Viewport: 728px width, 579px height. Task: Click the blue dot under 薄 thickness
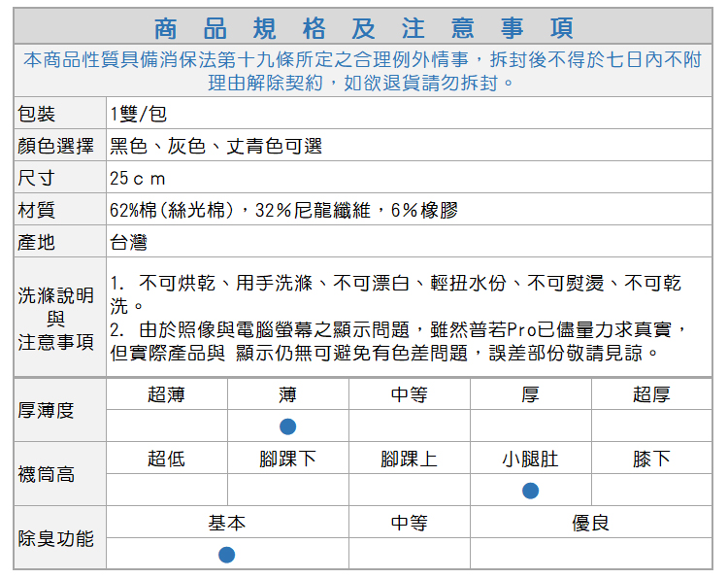pos(287,426)
